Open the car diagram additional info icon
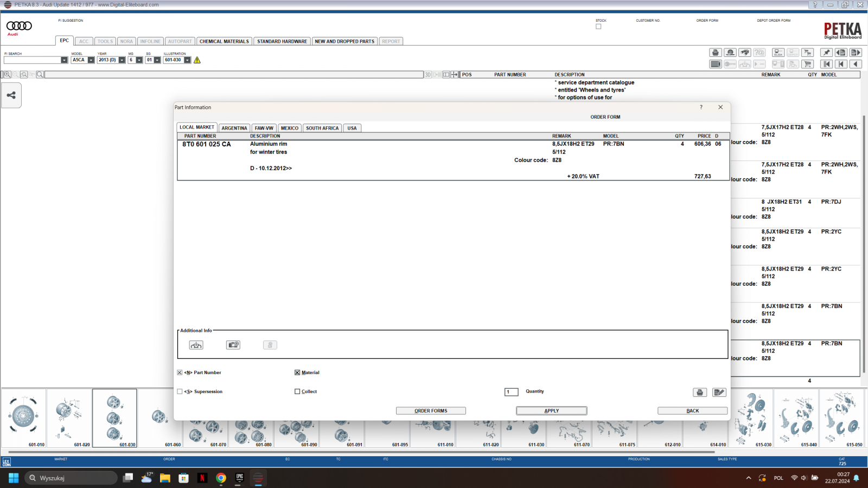 tap(196, 345)
